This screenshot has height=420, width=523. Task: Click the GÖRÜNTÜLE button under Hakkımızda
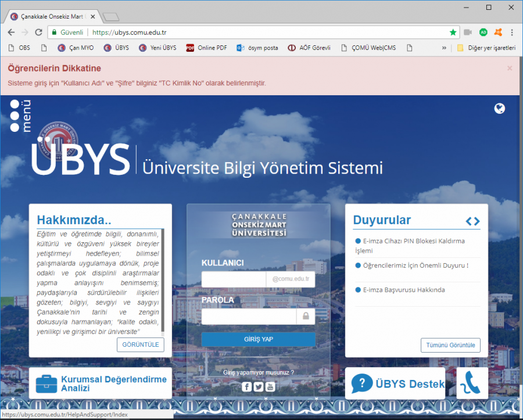pos(141,344)
